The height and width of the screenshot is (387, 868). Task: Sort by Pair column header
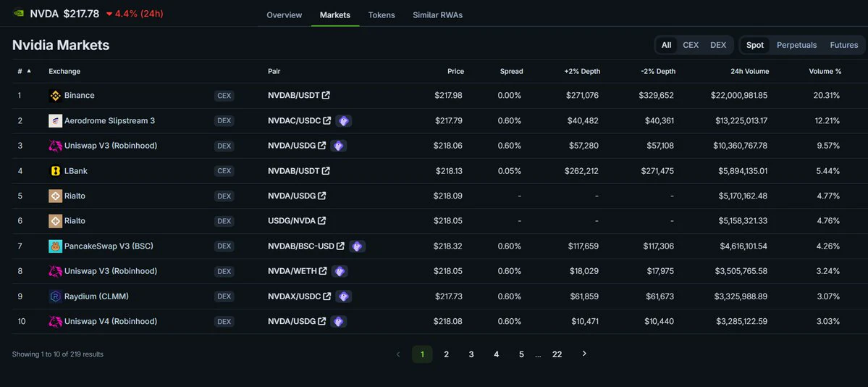pos(274,72)
